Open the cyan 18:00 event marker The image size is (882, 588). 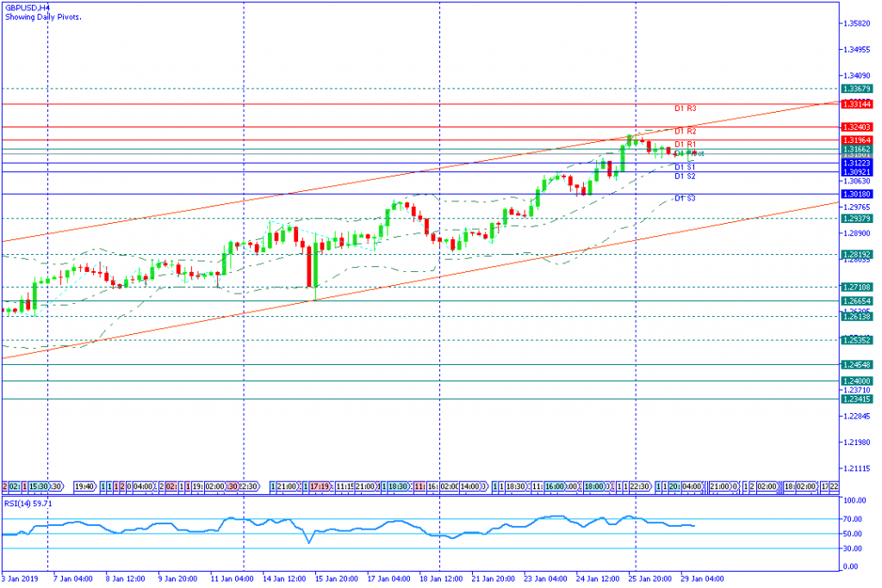(x=594, y=486)
